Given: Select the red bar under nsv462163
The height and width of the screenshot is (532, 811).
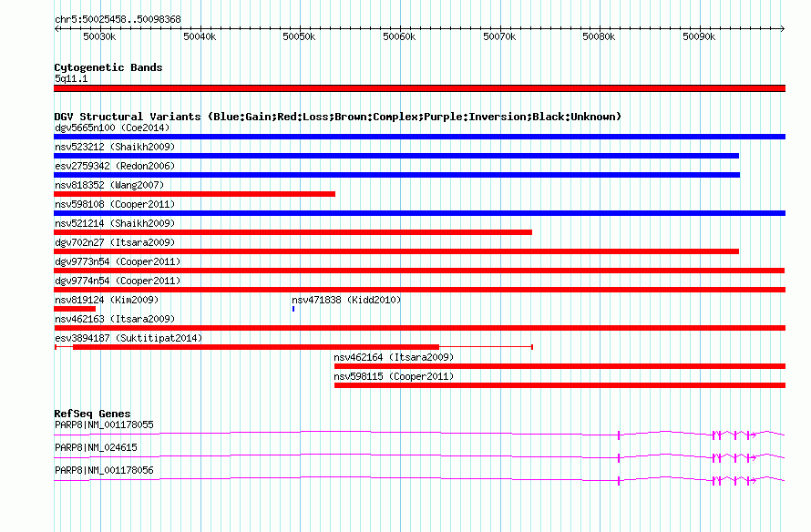Looking at the screenshot, I should click(419, 328).
